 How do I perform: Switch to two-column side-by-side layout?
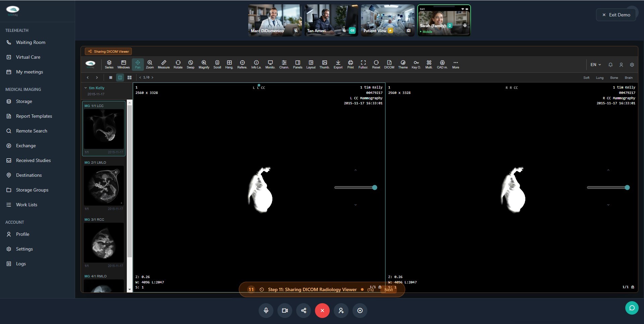coord(120,77)
